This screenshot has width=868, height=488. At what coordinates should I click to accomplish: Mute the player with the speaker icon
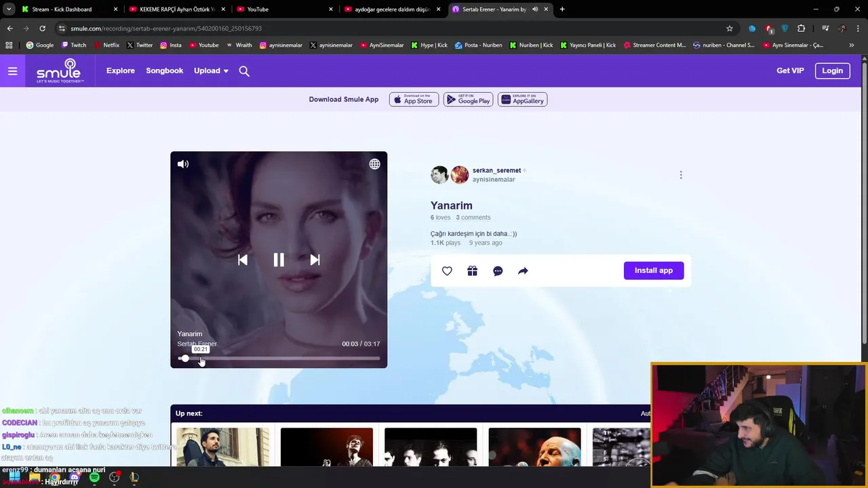click(x=183, y=164)
